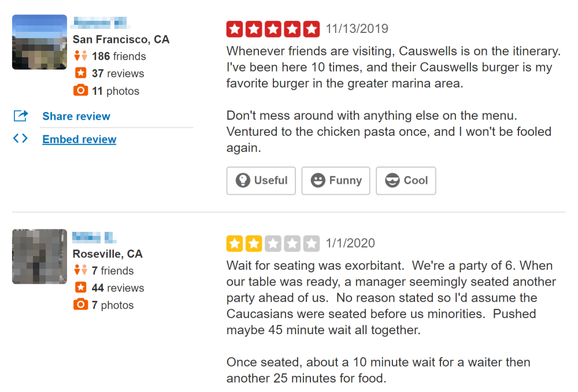Click the star icon beside 44 reviews
The height and width of the screenshot is (392, 578).
coord(81,287)
